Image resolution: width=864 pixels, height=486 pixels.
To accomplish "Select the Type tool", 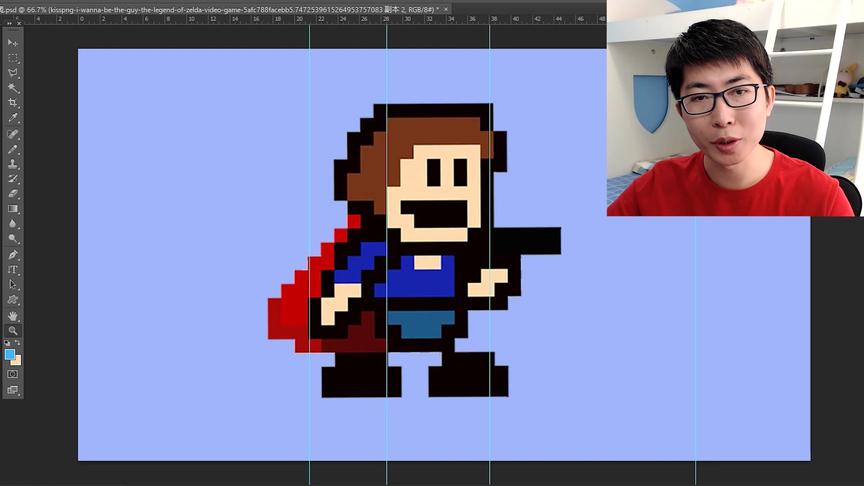I will (13, 269).
